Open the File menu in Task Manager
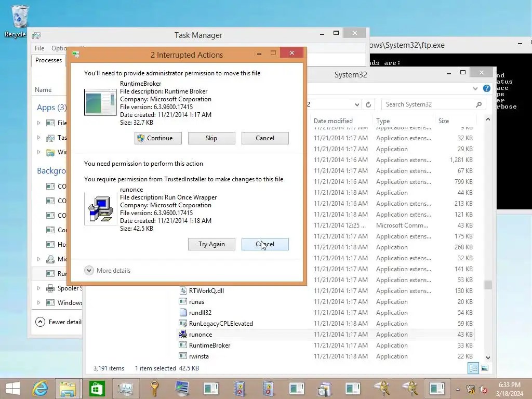The width and height of the screenshot is (532, 399). coord(39,48)
